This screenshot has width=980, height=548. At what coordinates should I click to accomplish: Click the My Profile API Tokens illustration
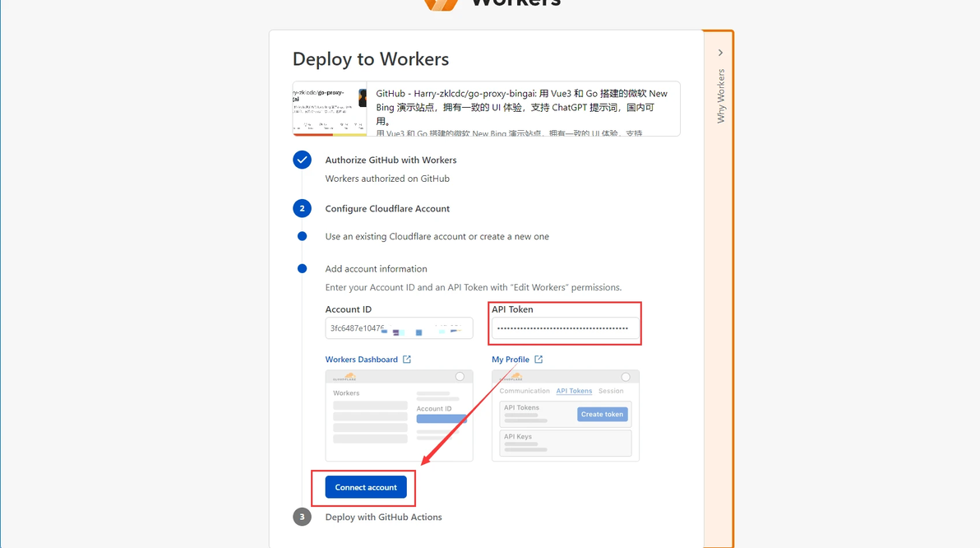[565, 416]
